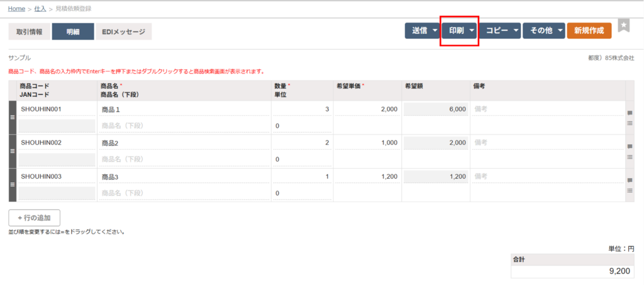The image size is (644, 285).
Task: Open the その他 dropdown menu
Action: [x=543, y=31]
